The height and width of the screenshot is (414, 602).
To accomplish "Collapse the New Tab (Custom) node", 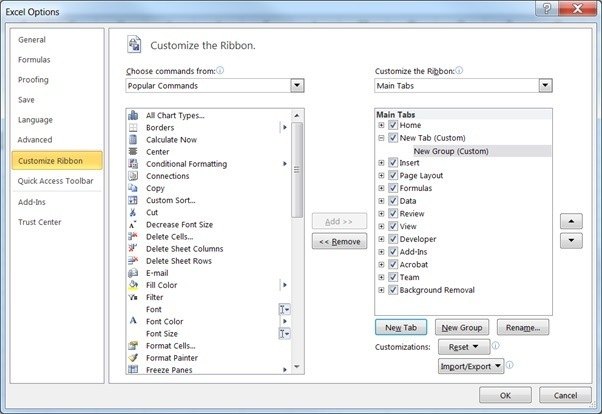I will tap(381, 138).
